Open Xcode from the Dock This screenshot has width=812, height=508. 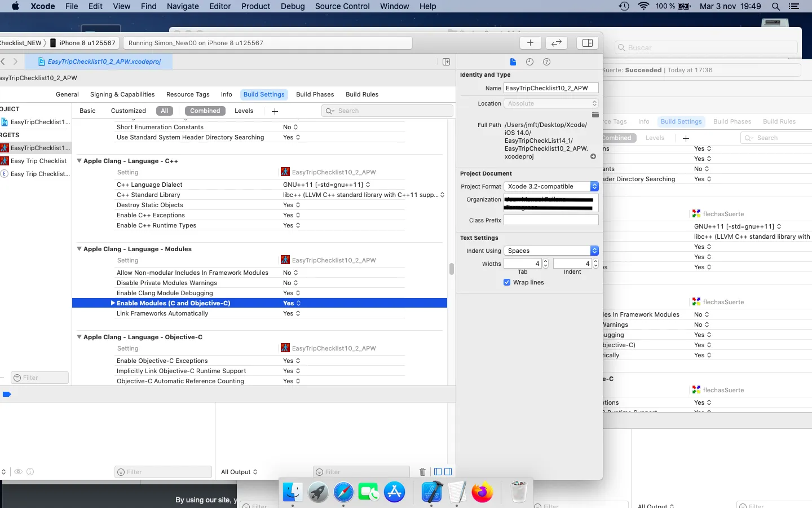point(432,492)
